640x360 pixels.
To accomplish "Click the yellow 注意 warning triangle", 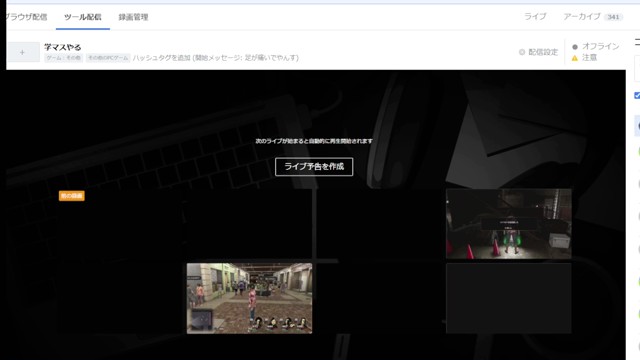I will click(x=575, y=58).
